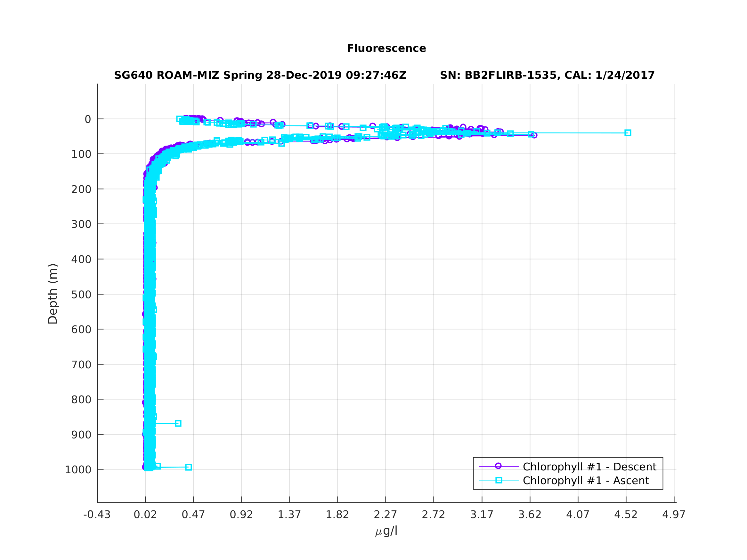Screen dimensions: 747x560
Task: Click the ascent outlier marker farthest right near 1000 m
Action: [189, 467]
